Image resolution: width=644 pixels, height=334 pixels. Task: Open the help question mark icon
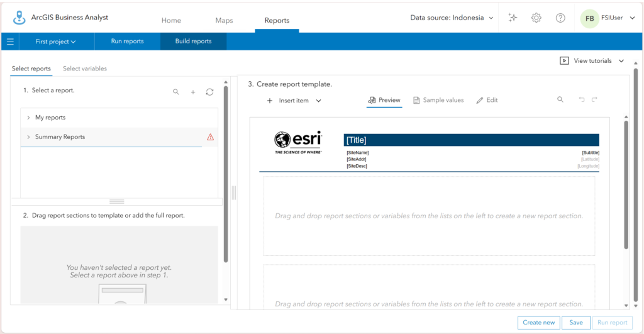click(x=560, y=18)
